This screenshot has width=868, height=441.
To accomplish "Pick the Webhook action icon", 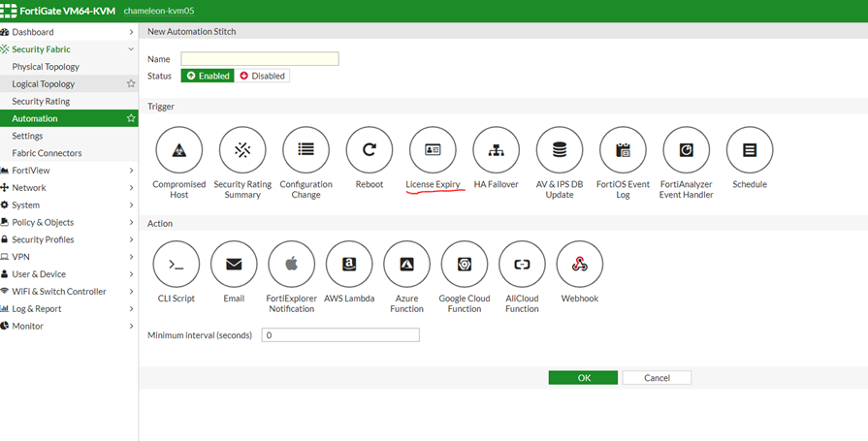I will 580,265.
